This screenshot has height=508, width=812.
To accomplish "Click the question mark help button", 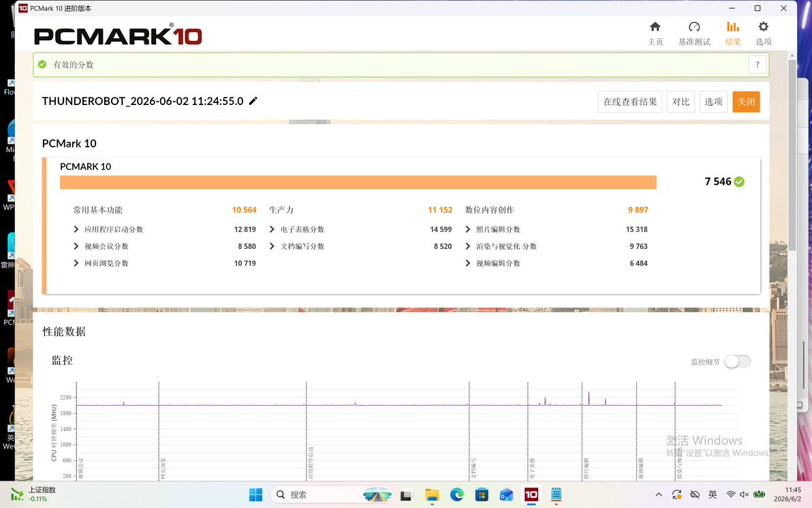I will click(x=757, y=65).
